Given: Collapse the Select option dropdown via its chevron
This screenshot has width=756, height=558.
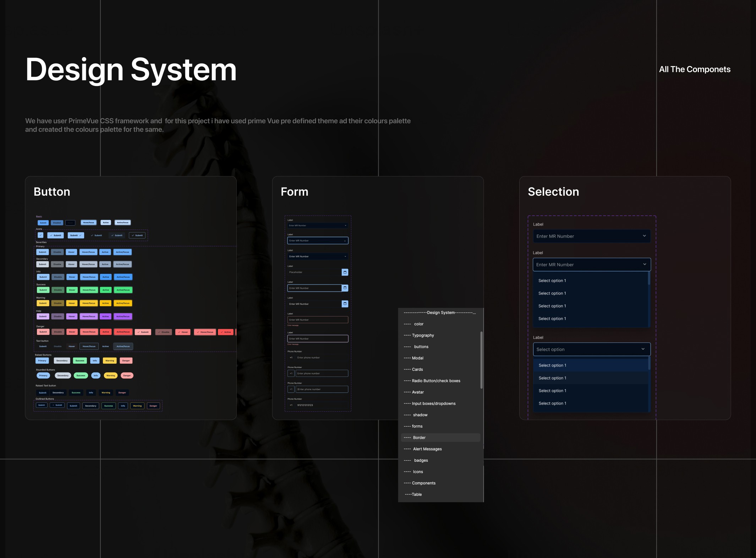Looking at the screenshot, I should click(643, 349).
